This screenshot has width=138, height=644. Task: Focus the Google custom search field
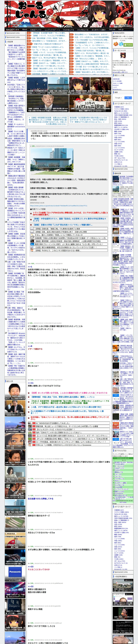coord(118,98)
